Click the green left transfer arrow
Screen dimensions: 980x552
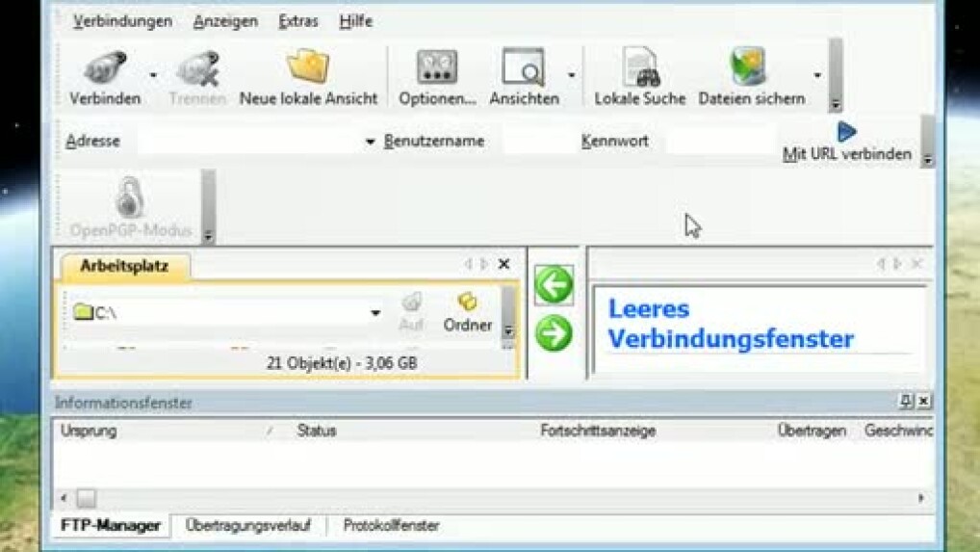pyautogui.click(x=554, y=285)
